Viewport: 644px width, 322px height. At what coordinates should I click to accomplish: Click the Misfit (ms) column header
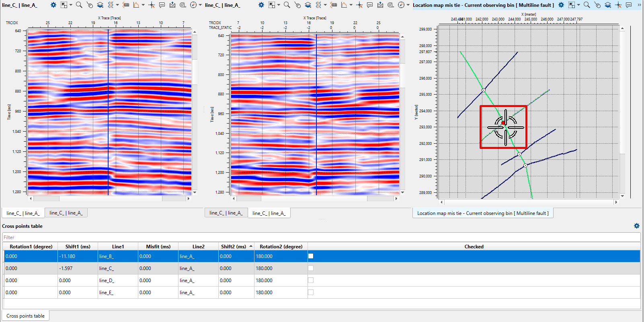(x=158, y=246)
